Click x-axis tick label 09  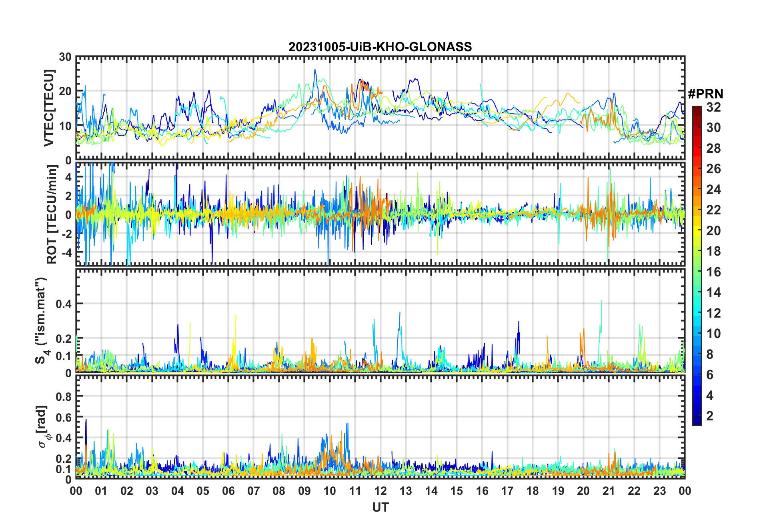pyautogui.click(x=304, y=491)
